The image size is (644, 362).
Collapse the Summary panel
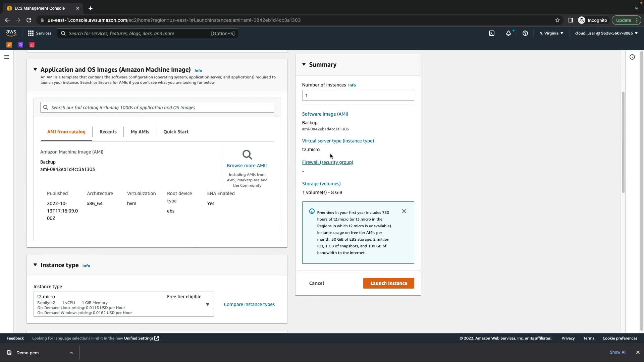pyautogui.click(x=304, y=64)
